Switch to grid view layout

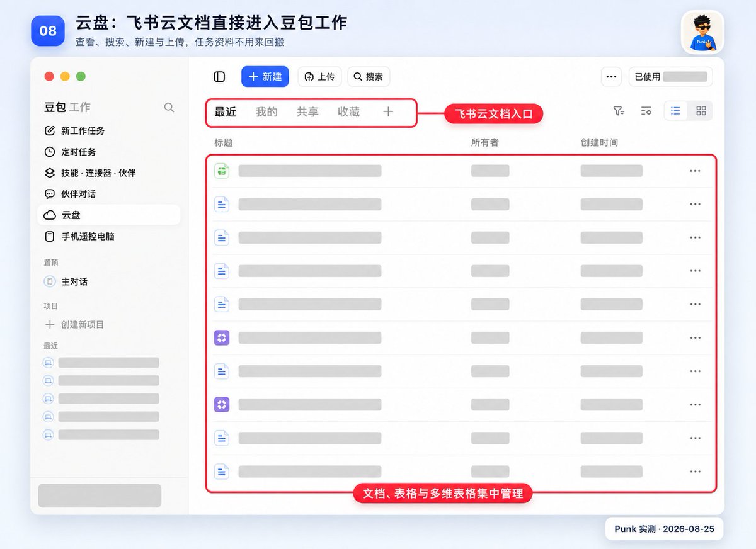(701, 111)
